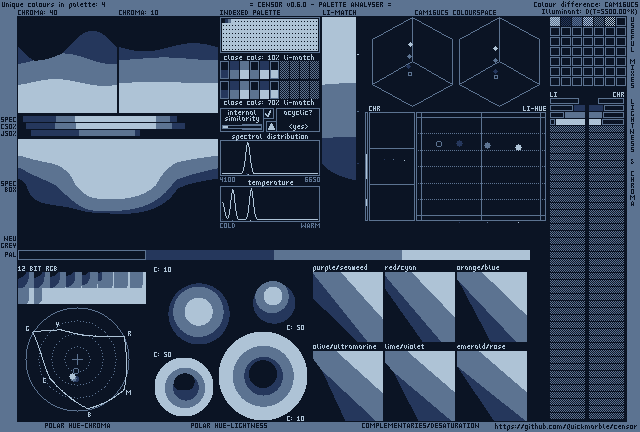The height and width of the screenshot is (432, 640).
Task: Click the light outer ring disc under C: 50
Action: pyautogui.click(x=184, y=387)
